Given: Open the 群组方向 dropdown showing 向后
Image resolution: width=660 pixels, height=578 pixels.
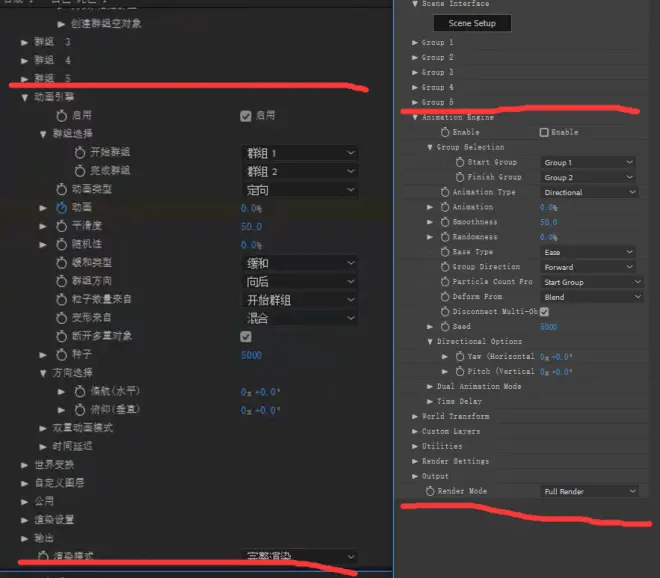Looking at the screenshot, I should 300,282.
